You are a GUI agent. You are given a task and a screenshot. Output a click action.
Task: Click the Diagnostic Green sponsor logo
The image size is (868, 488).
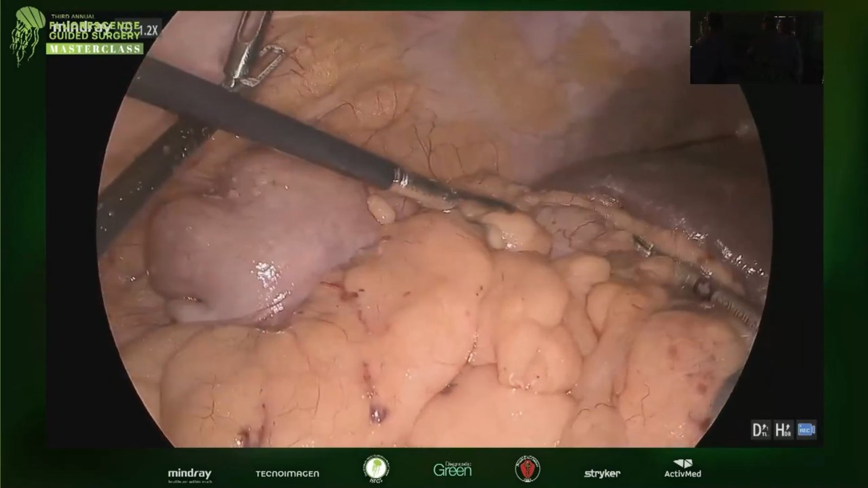pyautogui.click(x=452, y=469)
